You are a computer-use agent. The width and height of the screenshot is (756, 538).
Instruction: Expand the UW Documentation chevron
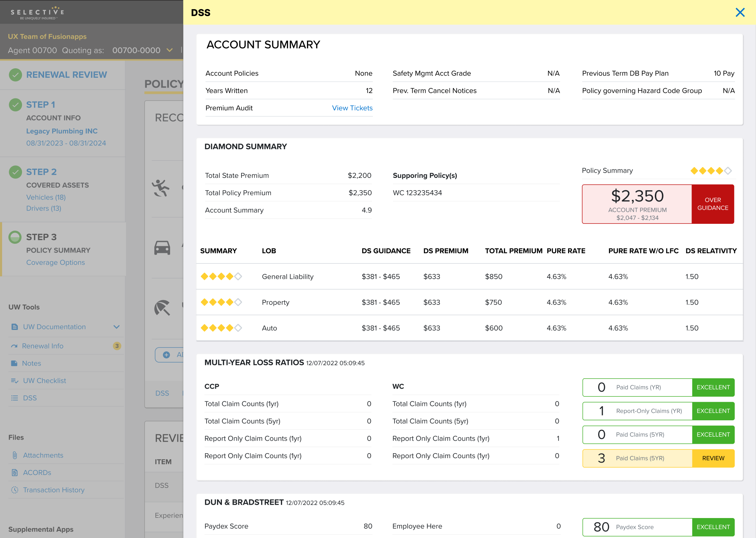117,327
